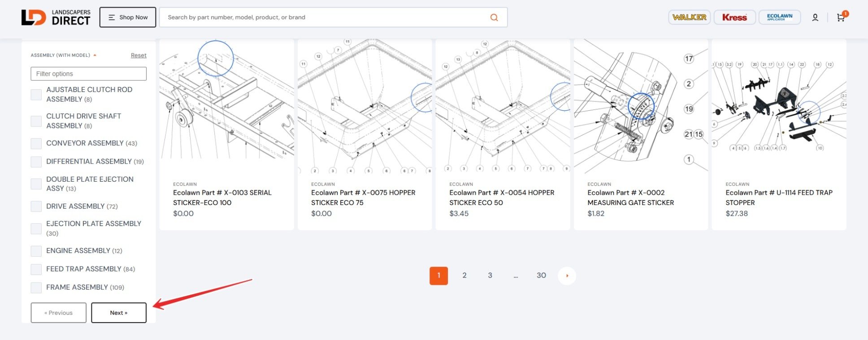The height and width of the screenshot is (340, 868).
Task: Check EJECTION PLATE ASSEMBLY filter
Action: (x=36, y=229)
